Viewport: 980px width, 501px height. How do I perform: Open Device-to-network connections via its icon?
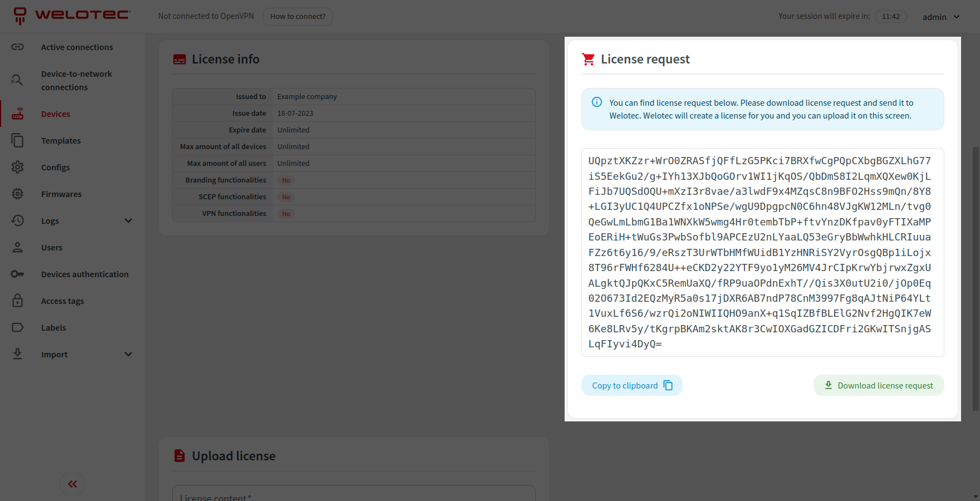coord(17,80)
